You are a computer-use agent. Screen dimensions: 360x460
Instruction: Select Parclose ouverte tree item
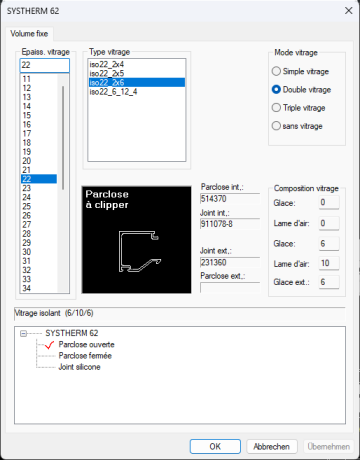(x=86, y=344)
